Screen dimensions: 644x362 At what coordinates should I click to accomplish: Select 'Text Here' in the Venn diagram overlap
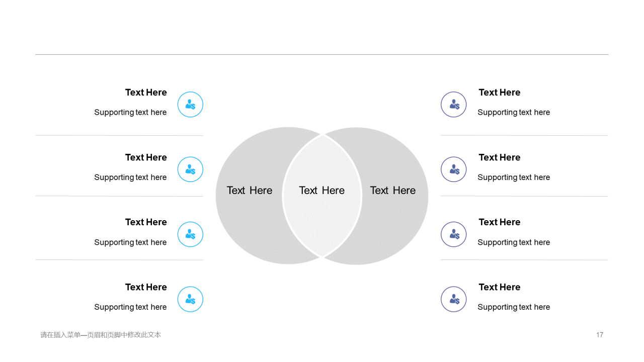322,191
